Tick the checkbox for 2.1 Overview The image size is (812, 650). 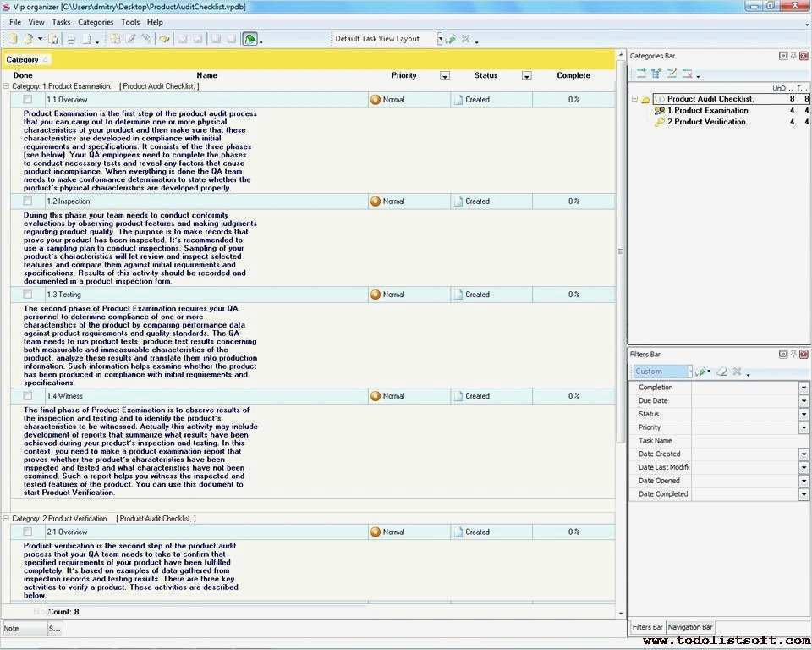(x=27, y=532)
